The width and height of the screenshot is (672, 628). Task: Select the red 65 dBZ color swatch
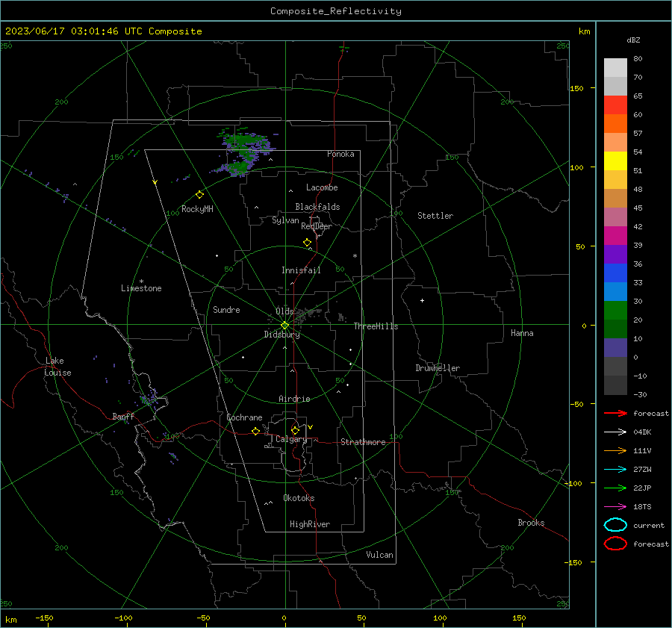615,105
